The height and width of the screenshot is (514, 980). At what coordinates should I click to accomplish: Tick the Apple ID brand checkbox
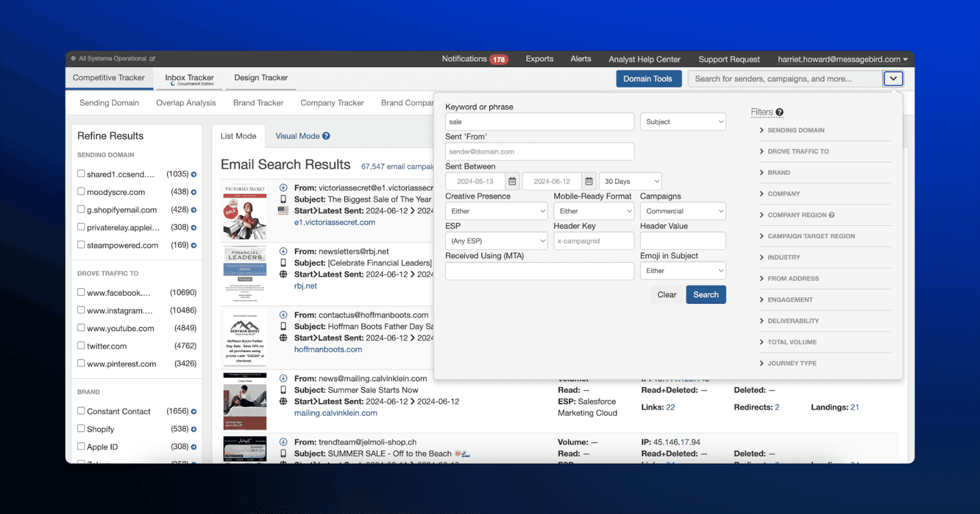pos(81,447)
